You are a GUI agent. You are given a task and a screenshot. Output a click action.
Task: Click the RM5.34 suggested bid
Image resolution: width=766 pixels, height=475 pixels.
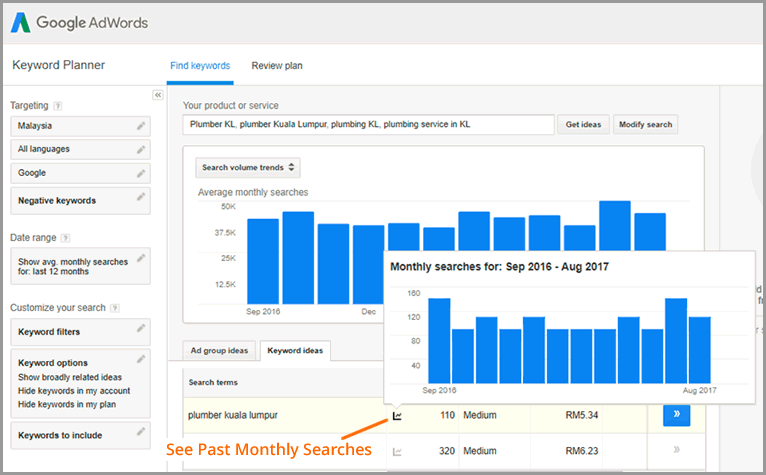[582, 415]
